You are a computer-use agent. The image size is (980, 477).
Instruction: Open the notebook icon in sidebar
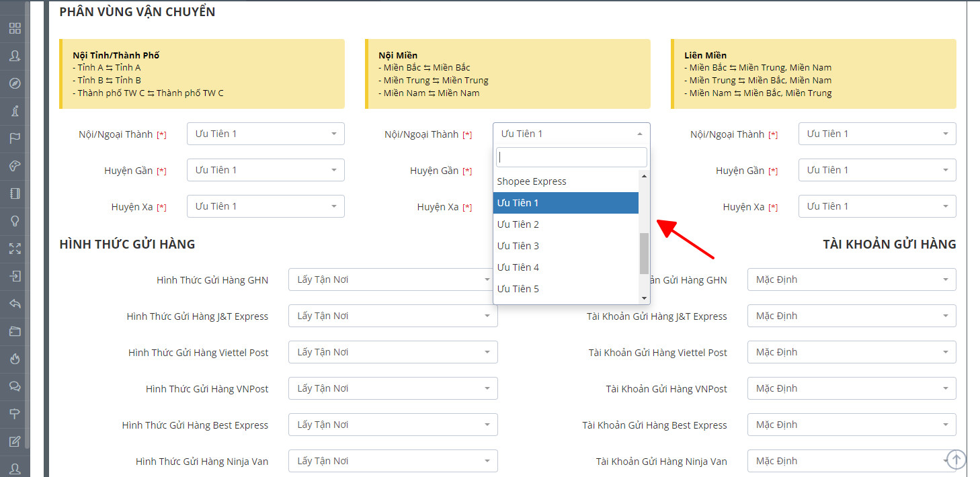tap(15, 193)
